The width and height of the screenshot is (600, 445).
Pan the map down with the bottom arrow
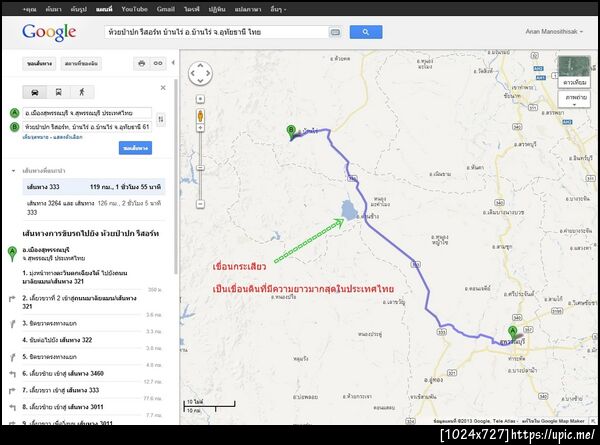pos(200,81)
